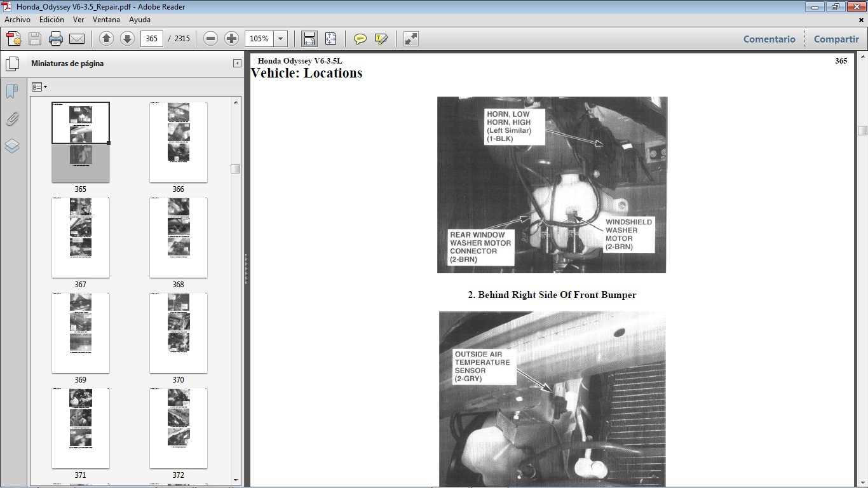Image resolution: width=868 pixels, height=488 pixels.
Task: Click the WINDSHIELD WASHER MOTOR label
Action: 628,234
